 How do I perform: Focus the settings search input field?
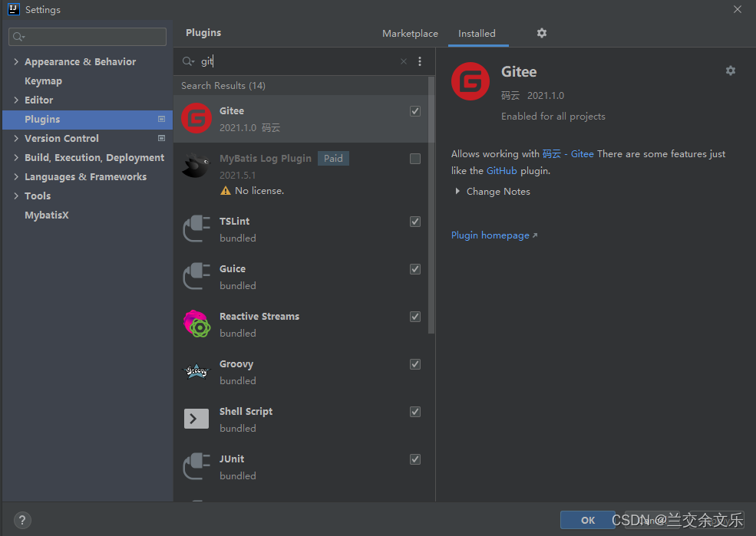click(x=87, y=37)
